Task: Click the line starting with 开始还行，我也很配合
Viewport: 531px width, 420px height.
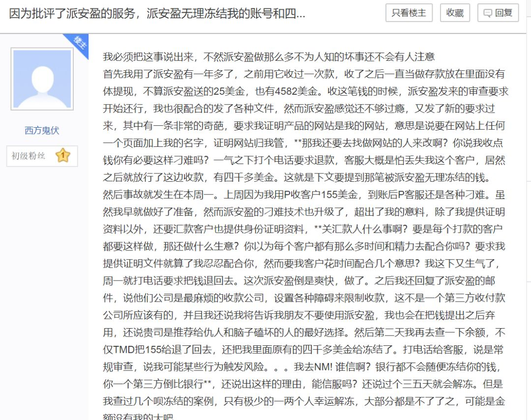Action: click(x=299, y=108)
